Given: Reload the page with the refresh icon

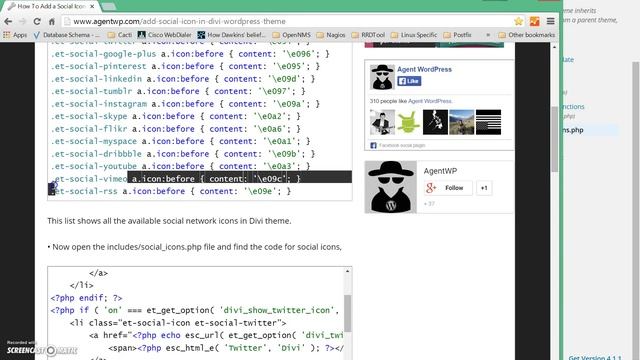Looking at the screenshot, I should coord(37,21).
